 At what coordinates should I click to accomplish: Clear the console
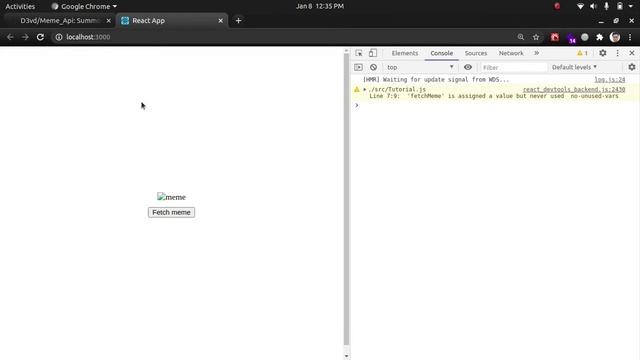(373, 67)
